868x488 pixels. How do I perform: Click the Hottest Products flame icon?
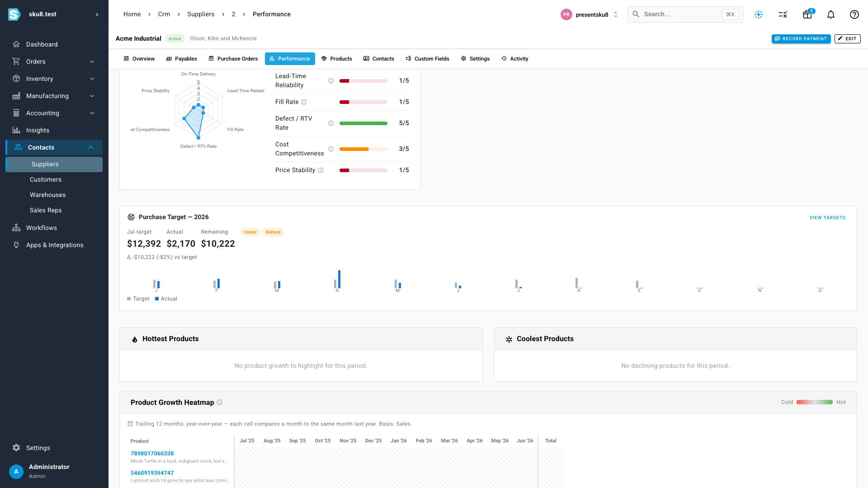tap(135, 339)
